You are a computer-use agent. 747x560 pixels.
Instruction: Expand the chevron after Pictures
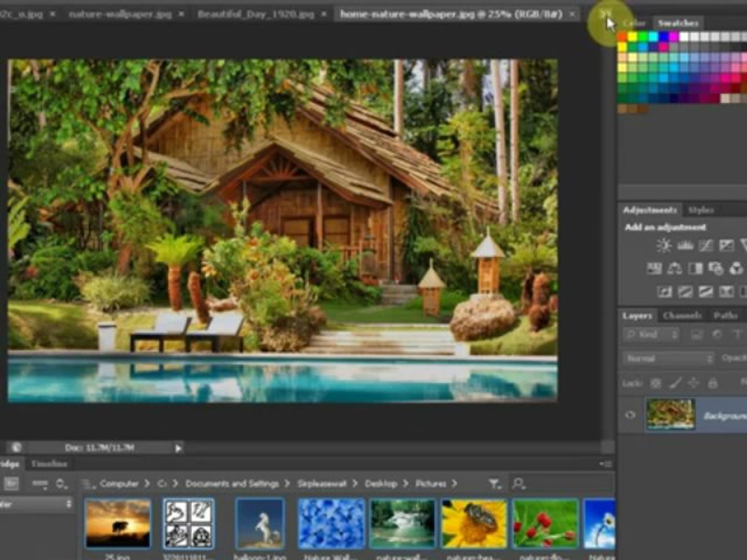pos(454,484)
